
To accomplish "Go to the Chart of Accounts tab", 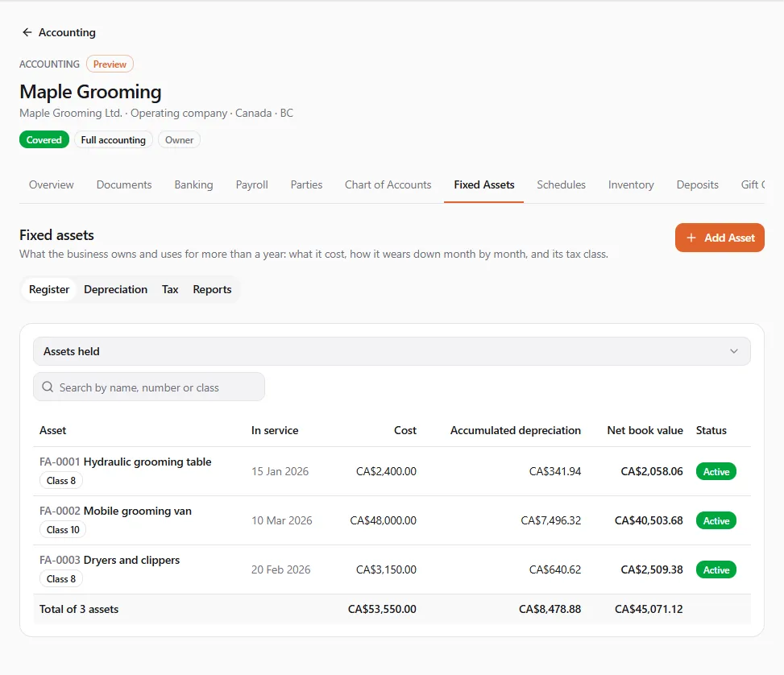I will click(x=388, y=185).
